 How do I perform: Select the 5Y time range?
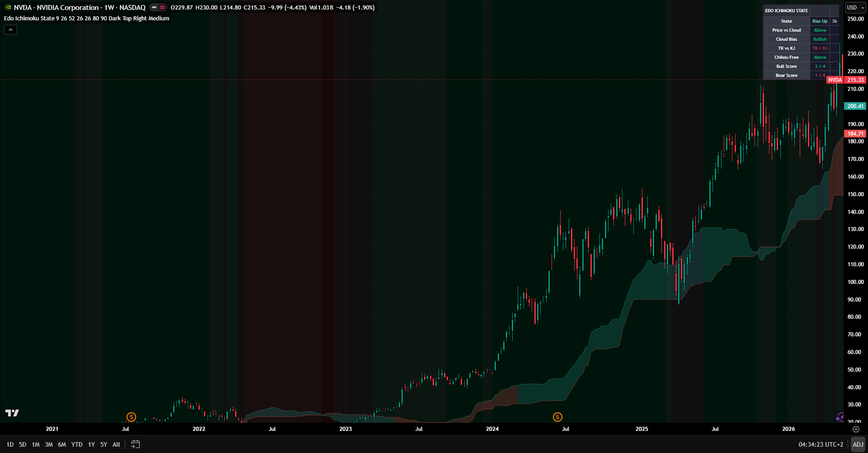[x=104, y=444]
